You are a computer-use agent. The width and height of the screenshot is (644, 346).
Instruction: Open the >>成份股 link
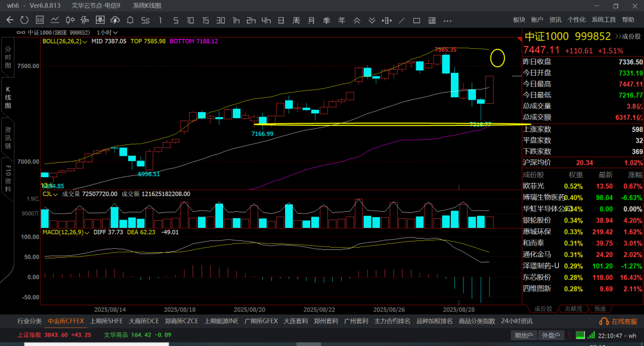pos(627,36)
